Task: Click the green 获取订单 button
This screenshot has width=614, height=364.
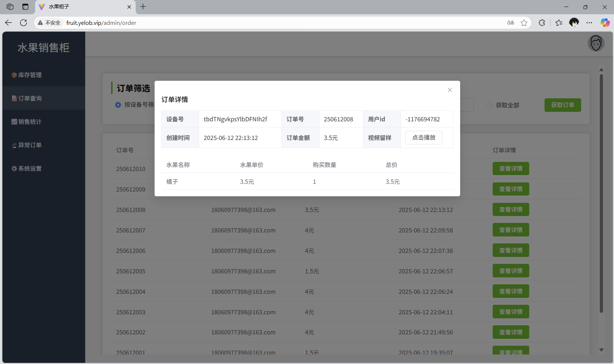Action: click(x=562, y=105)
